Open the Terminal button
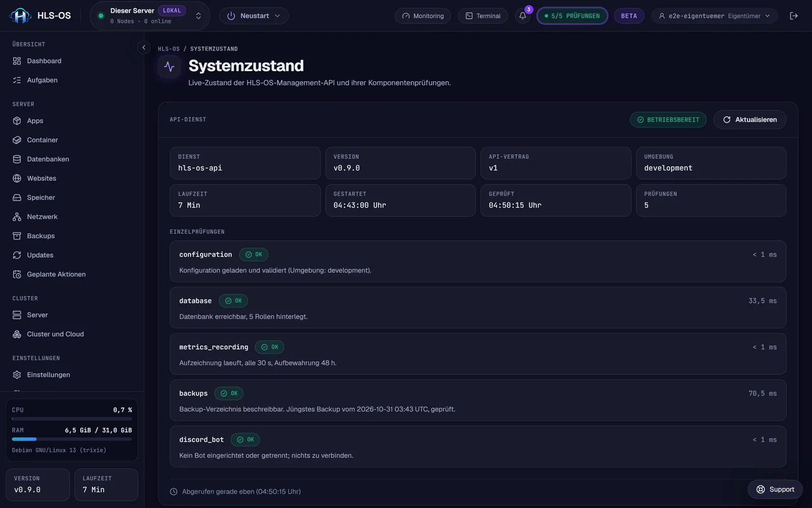 [x=483, y=16]
